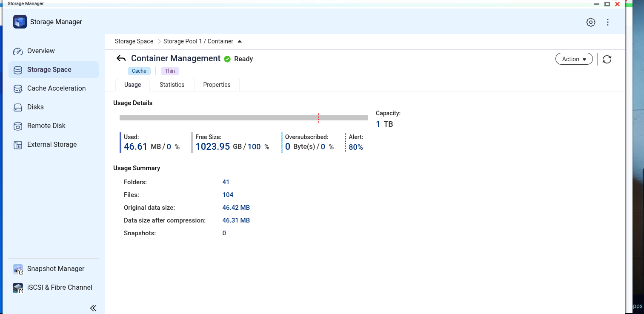Expand the Action dropdown button
Image resolution: width=644 pixels, height=314 pixels.
coord(574,59)
